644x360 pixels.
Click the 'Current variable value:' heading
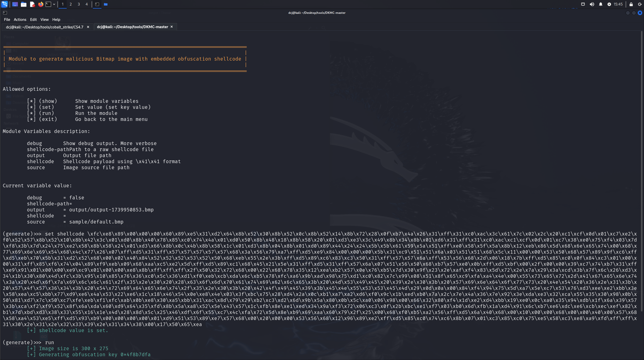37,186
